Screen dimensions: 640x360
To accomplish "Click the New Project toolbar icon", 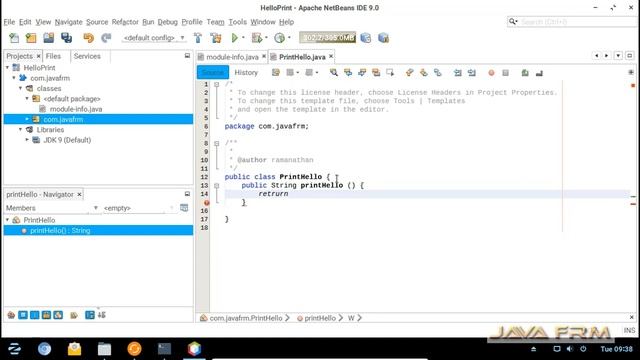I will (31, 38).
